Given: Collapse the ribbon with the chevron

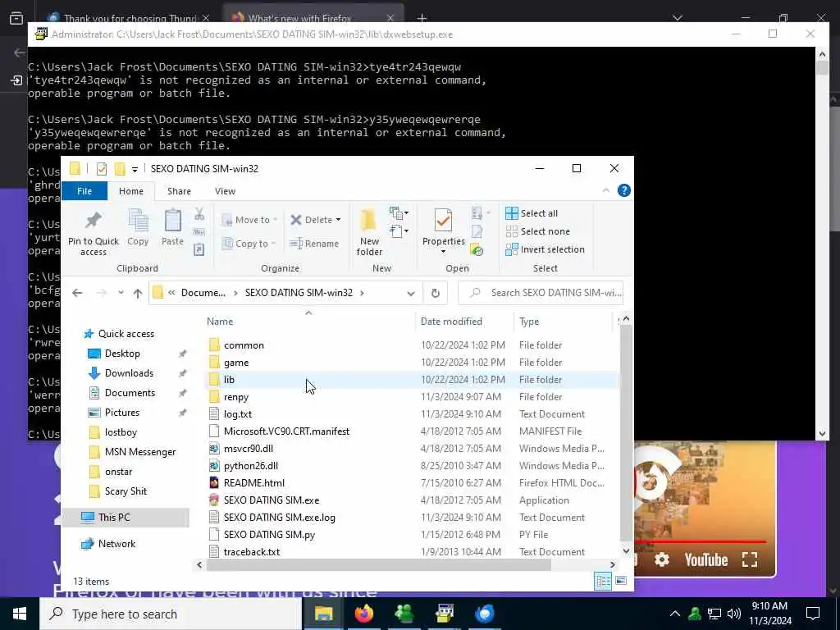Looking at the screenshot, I should click(x=606, y=190).
